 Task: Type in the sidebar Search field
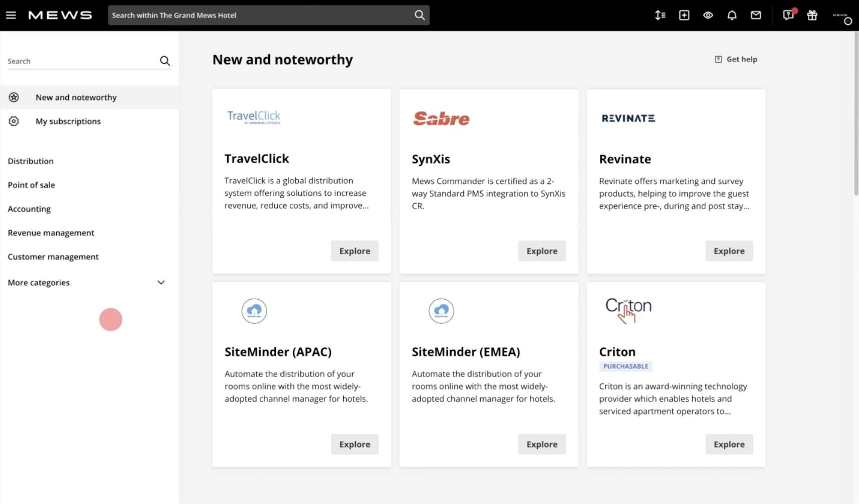coord(80,61)
